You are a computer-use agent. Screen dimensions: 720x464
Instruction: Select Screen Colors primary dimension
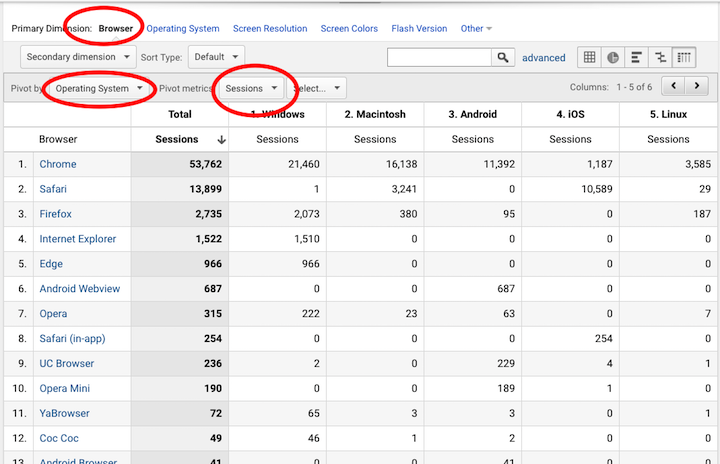pos(349,28)
